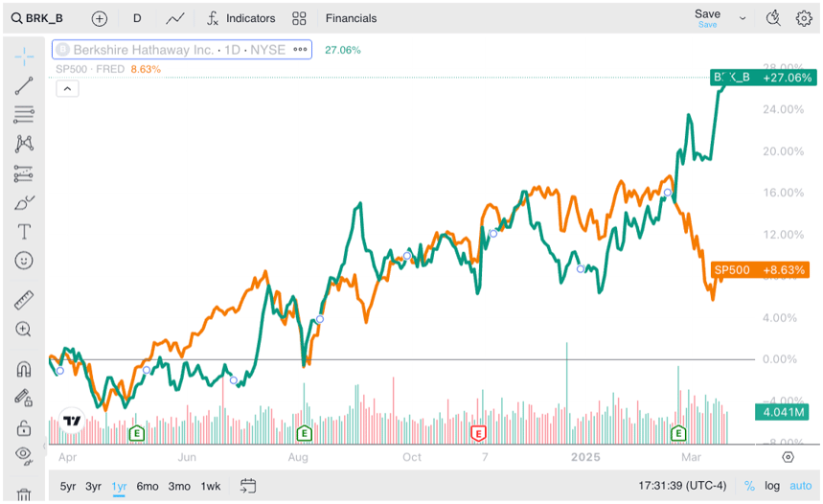Image resolution: width=823 pixels, height=504 pixels.
Task: Select the Berkshire Hathaway Inc. legend title
Action: (x=179, y=50)
